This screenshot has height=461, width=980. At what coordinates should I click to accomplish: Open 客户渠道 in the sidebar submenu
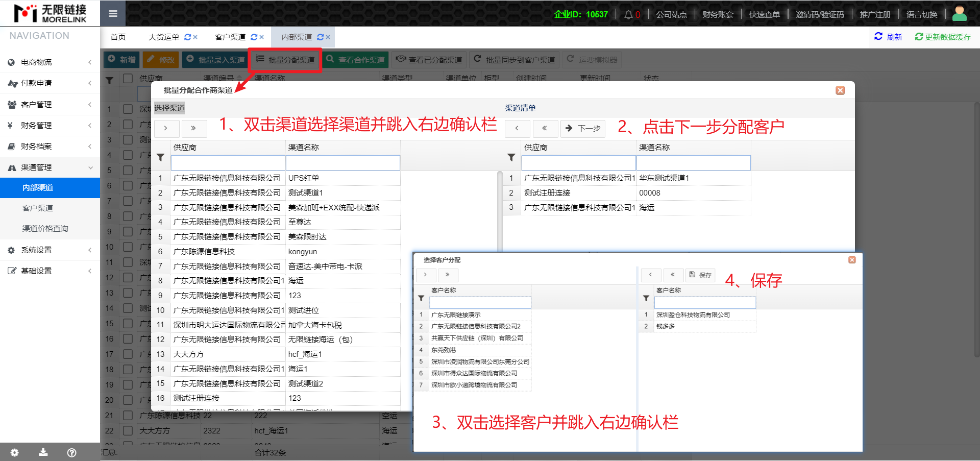point(38,208)
